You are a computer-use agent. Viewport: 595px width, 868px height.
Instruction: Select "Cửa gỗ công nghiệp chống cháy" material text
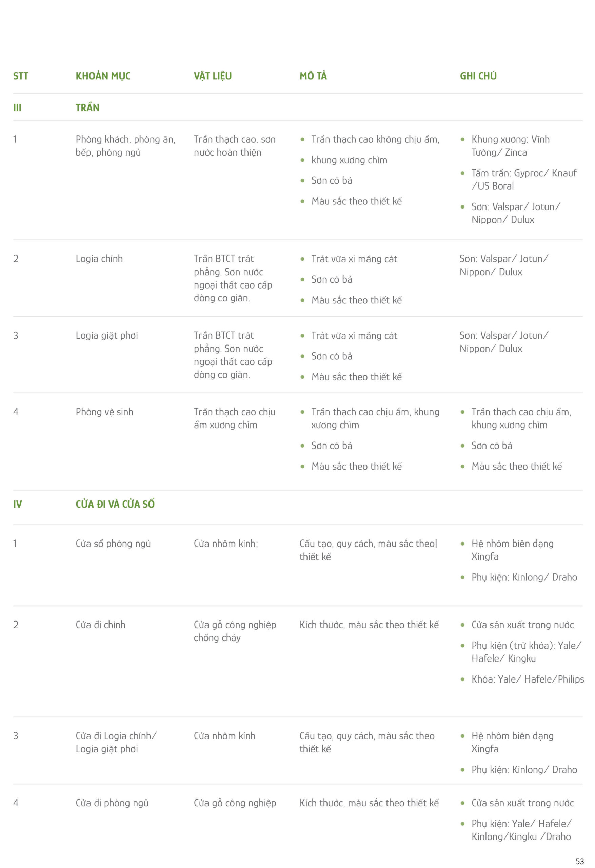[x=235, y=631]
